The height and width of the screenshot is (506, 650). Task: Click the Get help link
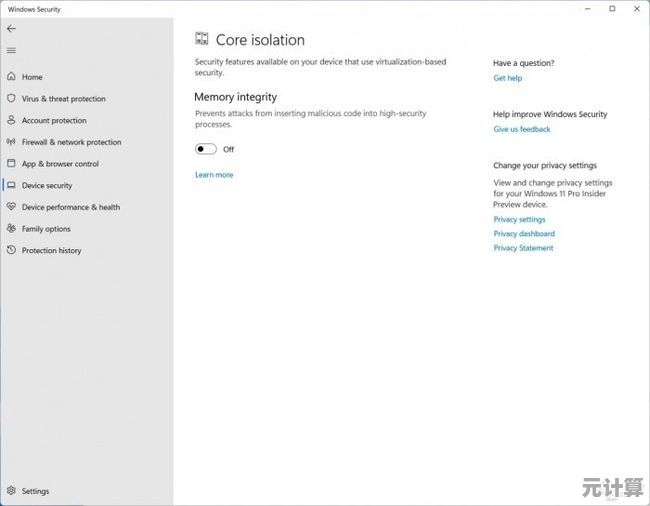click(x=507, y=78)
